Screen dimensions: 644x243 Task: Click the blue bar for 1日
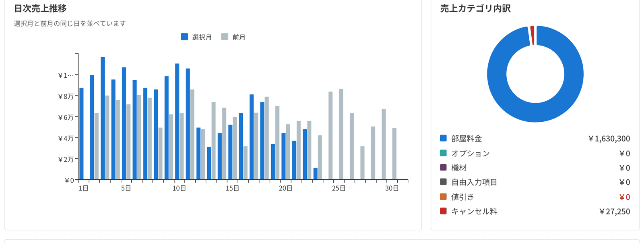(81, 133)
